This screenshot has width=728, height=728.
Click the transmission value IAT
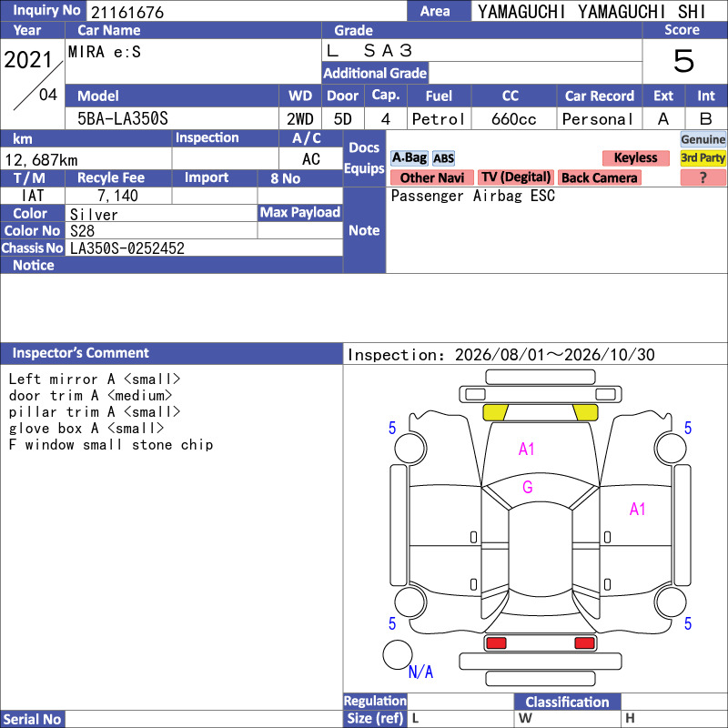click(33, 196)
